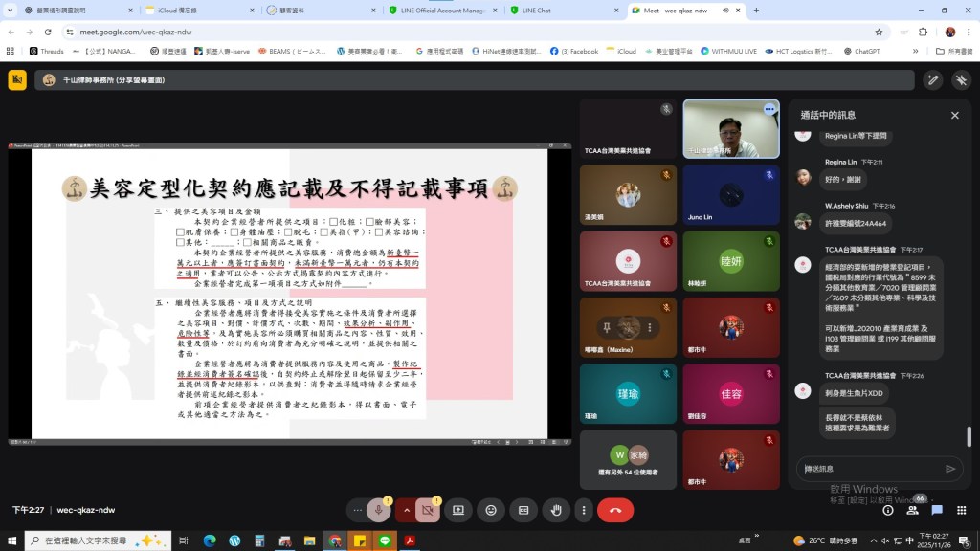
Task: Open the LINE app in the taskbar
Action: point(385,540)
